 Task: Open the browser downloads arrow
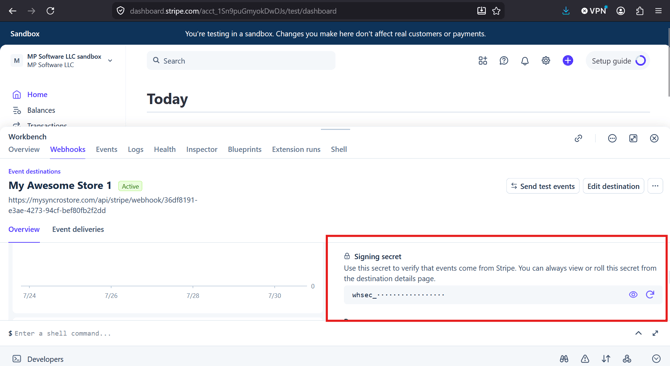566,11
